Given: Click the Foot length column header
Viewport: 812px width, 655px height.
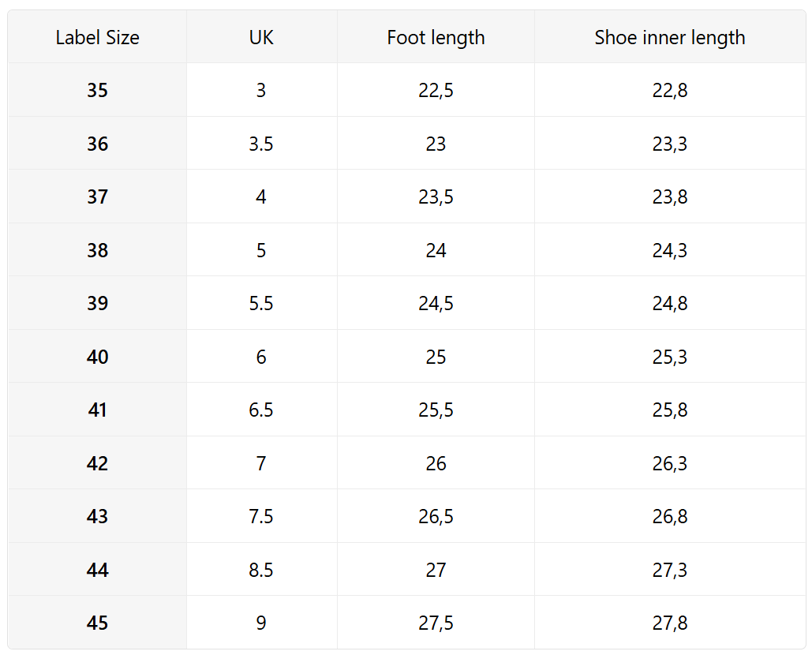Looking at the screenshot, I should pyautogui.click(x=436, y=37).
